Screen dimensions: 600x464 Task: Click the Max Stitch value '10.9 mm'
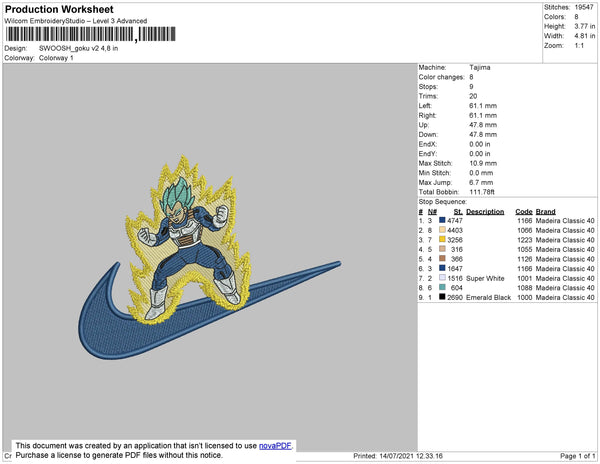click(483, 163)
